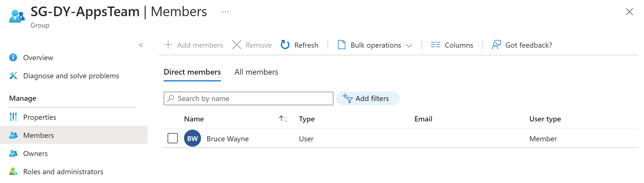Screen dimensions: 644x183
Task: Click the Overview info icon in sidebar
Action: [x=13, y=58]
